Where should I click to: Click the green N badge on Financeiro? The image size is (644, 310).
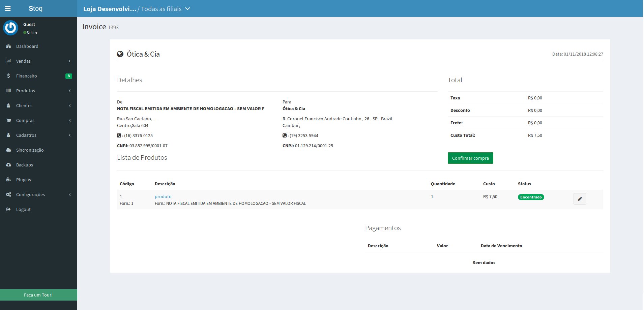tap(69, 76)
